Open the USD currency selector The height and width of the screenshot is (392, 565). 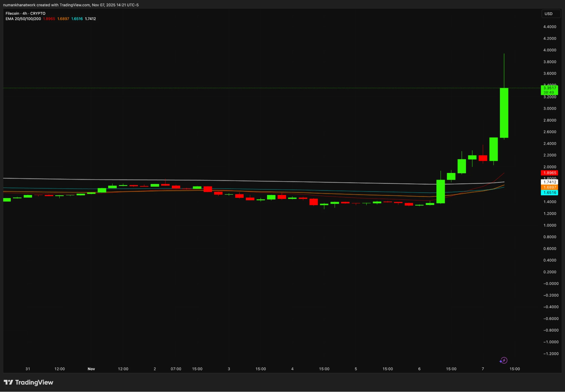click(x=550, y=14)
